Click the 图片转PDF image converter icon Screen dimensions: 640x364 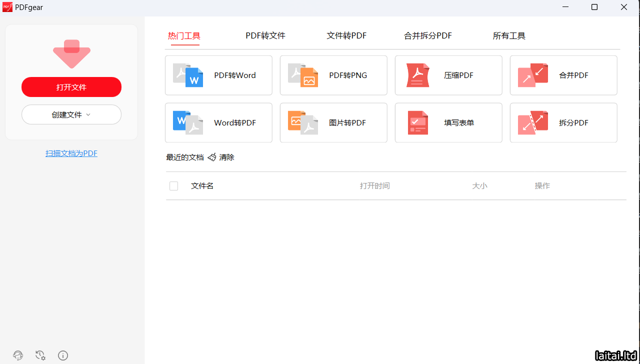303,122
